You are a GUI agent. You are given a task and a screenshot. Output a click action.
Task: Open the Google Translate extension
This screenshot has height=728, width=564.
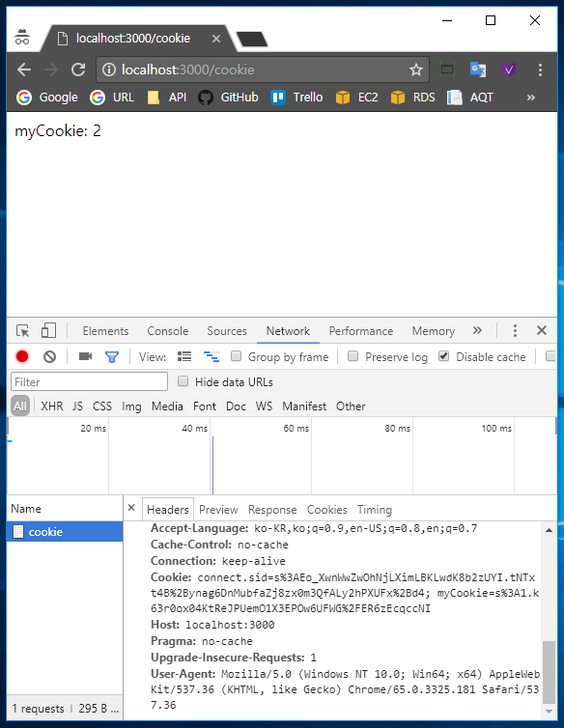(478, 70)
